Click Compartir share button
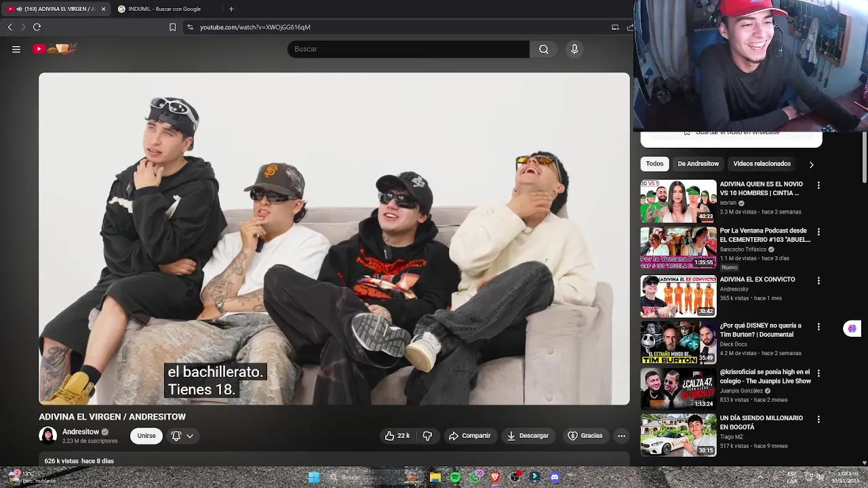Screen dimensions: 868x488 pyautogui.click(x=469, y=436)
